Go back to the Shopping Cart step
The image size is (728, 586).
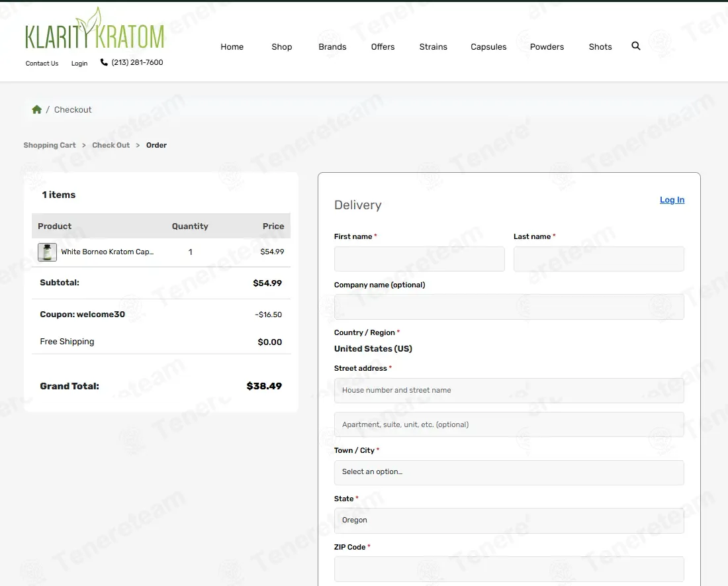(x=49, y=145)
